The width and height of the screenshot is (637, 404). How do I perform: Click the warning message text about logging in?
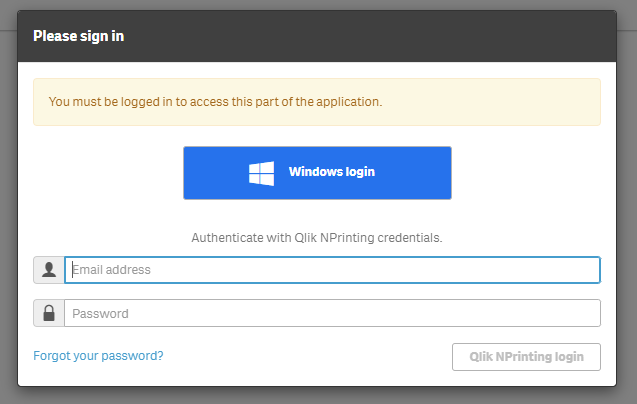(x=215, y=101)
